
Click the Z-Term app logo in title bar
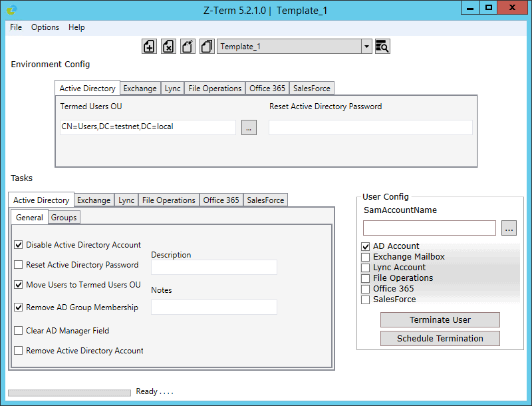tap(12, 10)
